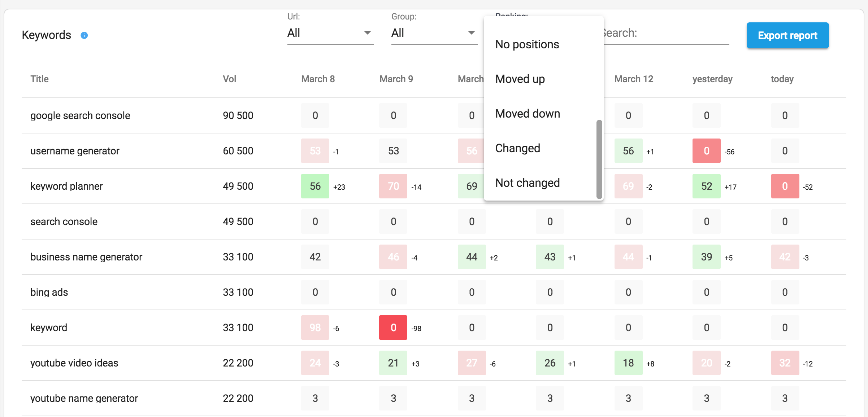Select the 'No positions' ranking option
Image resolution: width=868 pixels, height=417 pixels.
click(x=527, y=44)
